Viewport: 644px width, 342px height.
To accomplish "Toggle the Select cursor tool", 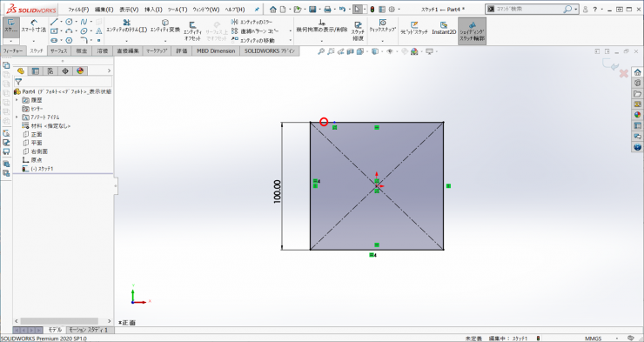I will point(358,9).
